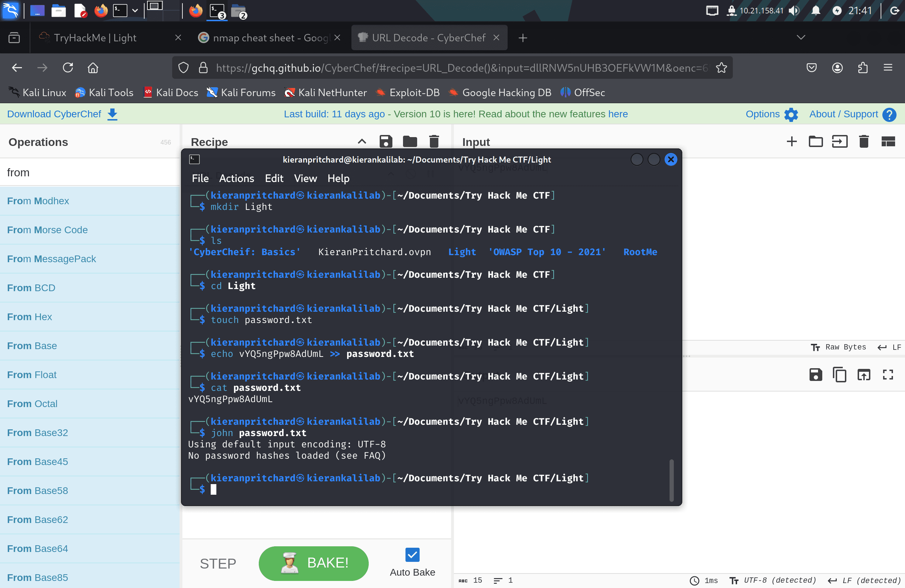The width and height of the screenshot is (905, 588).
Task: Reset pane layout icon
Action: coord(888,141)
